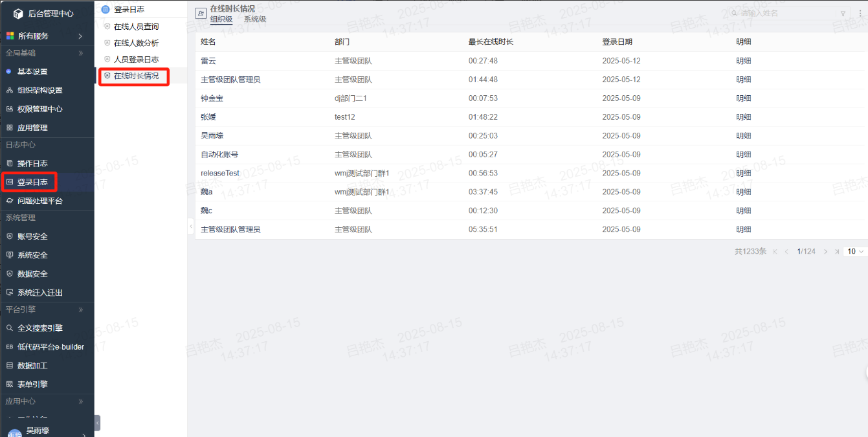This screenshot has height=437, width=868.
Task: Switch to the 组织级 tab
Action: tap(221, 19)
